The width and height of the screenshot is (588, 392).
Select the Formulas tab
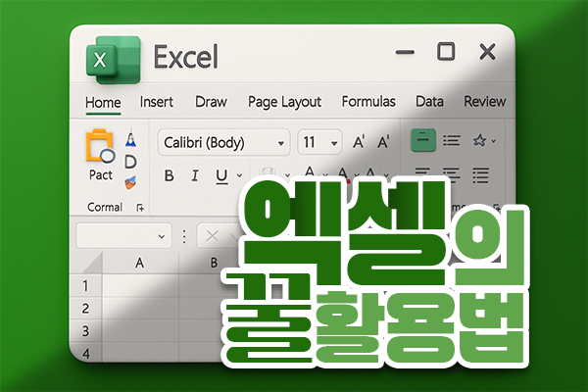click(368, 102)
